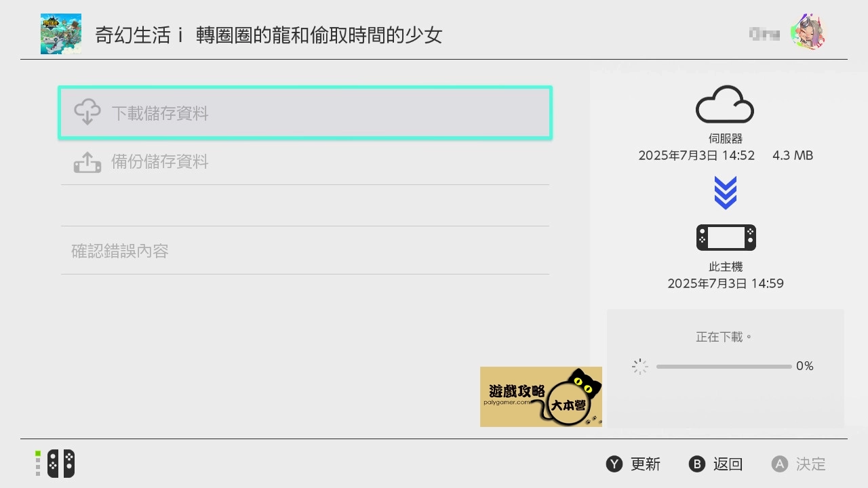The width and height of the screenshot is (868, 488).
Task: Click the download progress bar
Action: pyautogui.click(x=724, y=367)
